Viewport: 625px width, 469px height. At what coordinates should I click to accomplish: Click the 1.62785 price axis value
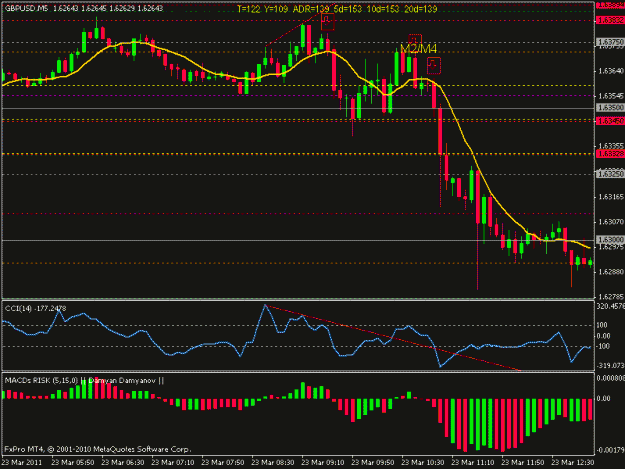tap(611, 297)
